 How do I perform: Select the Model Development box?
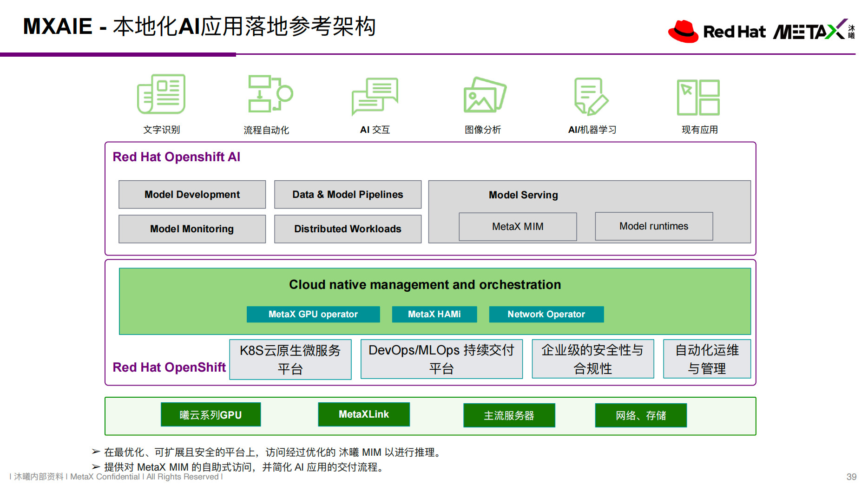(x=192, y=195)
